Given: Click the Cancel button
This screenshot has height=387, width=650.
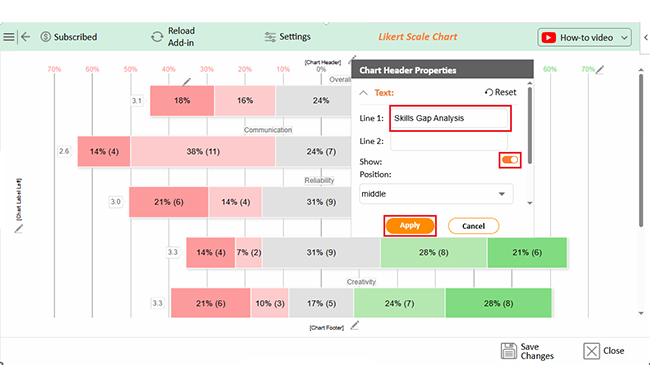Looking at the screenshot, I should pos(473,226).
